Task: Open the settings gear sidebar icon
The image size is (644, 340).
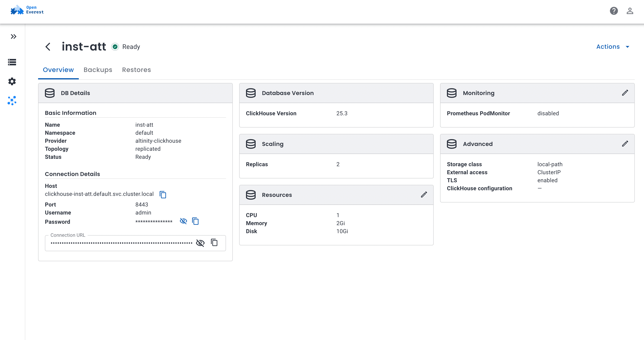Action: (x=12, y=81)
